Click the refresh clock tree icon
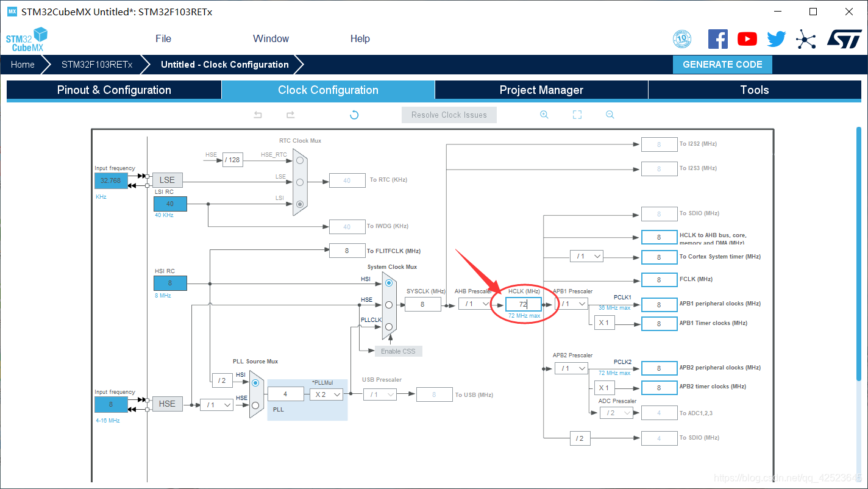Image resolution: width=868 pixels, height=489 pixels. 354,115
